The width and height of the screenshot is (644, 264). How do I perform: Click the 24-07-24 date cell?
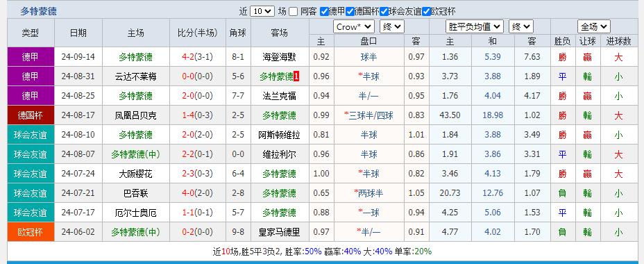pyautogui.click(x=78, y=174)
